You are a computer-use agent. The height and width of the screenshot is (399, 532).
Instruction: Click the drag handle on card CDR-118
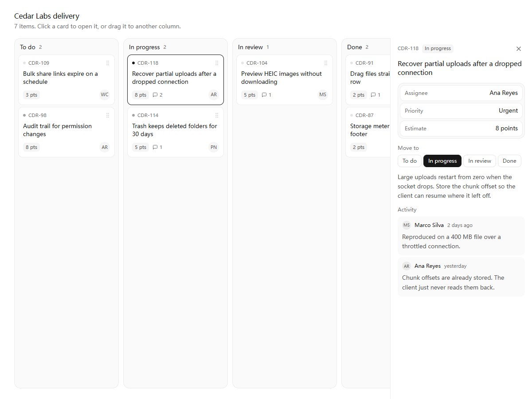217,63
